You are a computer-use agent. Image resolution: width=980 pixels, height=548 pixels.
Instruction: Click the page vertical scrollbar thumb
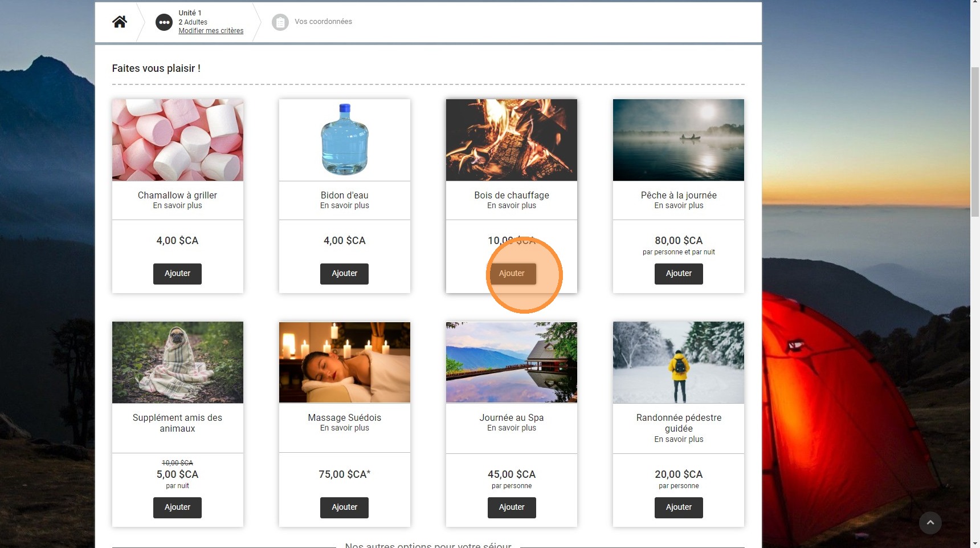(x=975, y=141)
